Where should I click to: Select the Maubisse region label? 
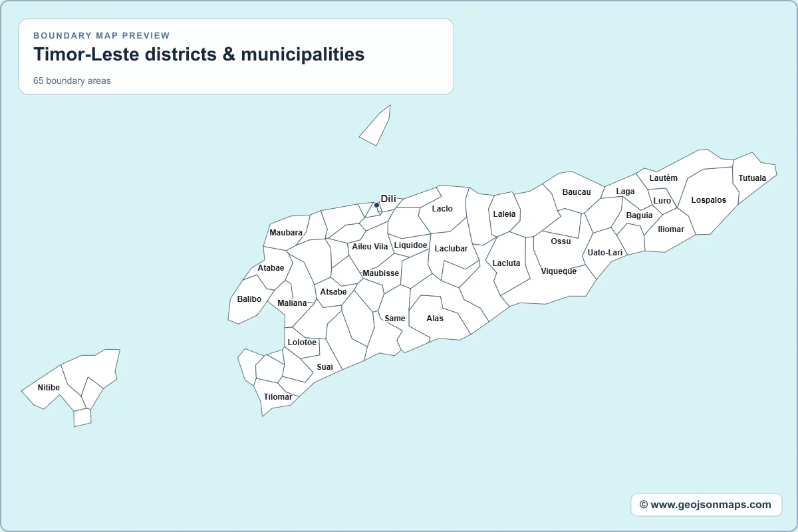381,273
